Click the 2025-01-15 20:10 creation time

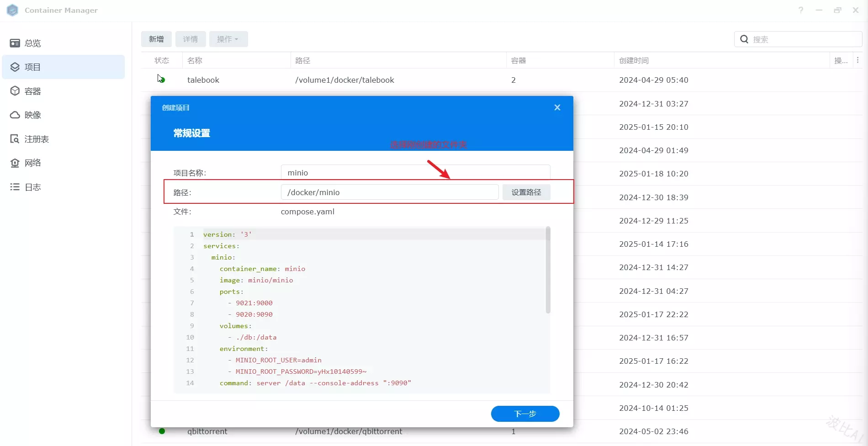[x=654, y=127]
